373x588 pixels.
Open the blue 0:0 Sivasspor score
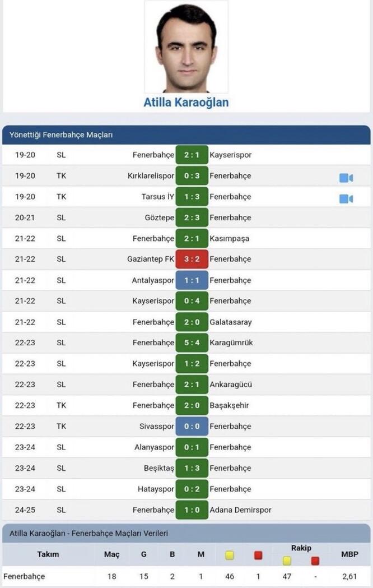192,427
